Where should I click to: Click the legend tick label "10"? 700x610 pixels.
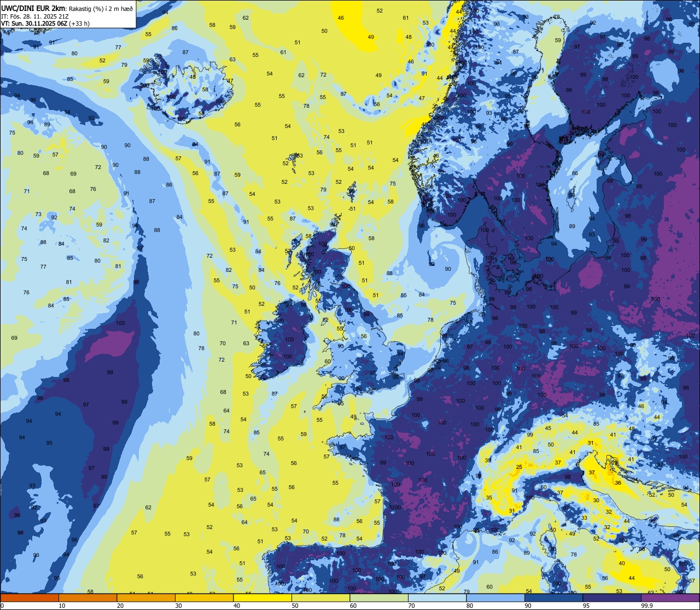click(x=62, y=606)
